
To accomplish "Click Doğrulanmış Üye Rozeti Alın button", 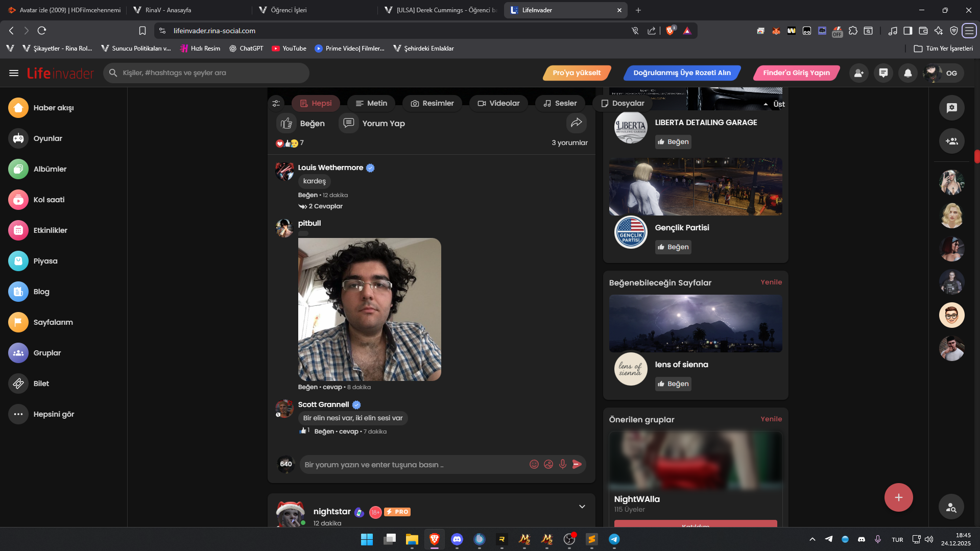I will coord(682,73).
